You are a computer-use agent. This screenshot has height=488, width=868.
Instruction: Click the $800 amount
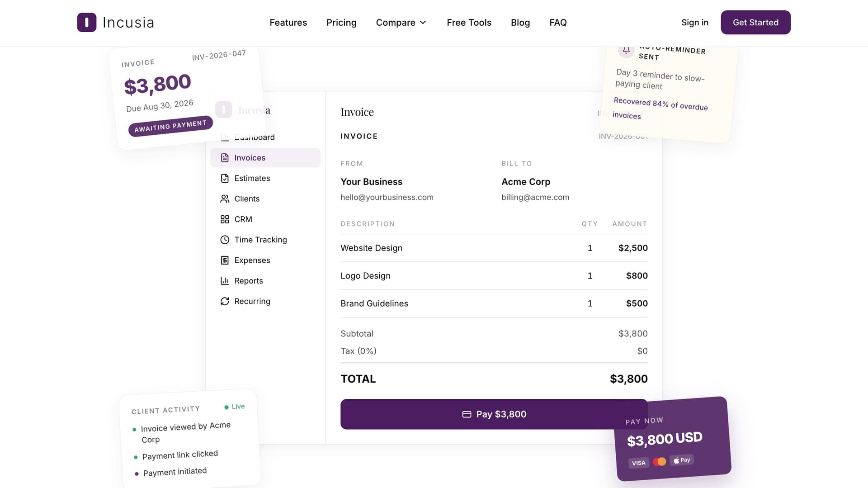[x=637, y=276]
